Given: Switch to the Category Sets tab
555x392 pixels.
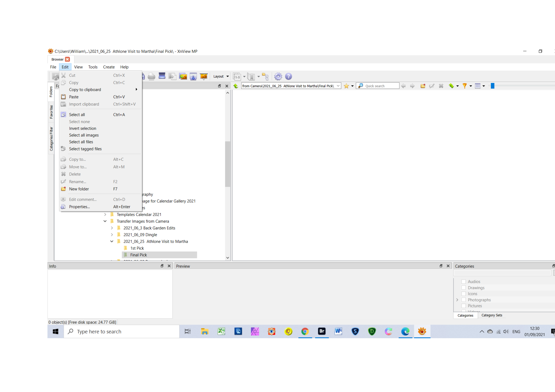Looking at the screenshot, I should (491, 315).
